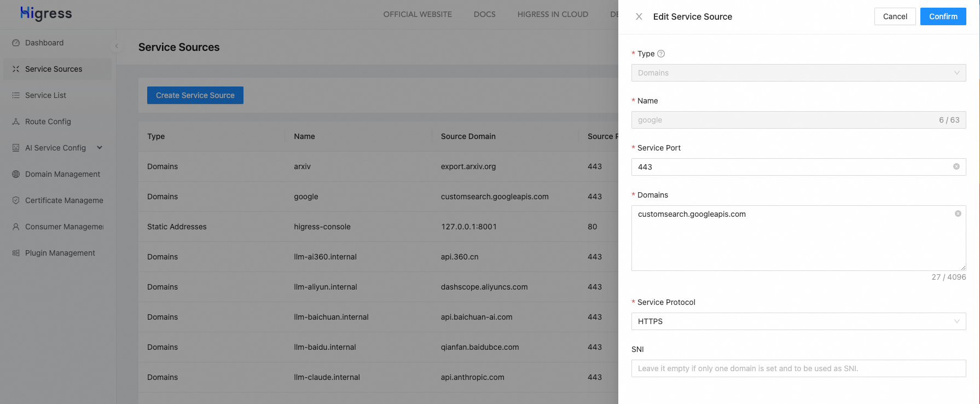Collapse the left sidebar panel
The width and height of the screenshot is (980, 404).
pyautogui.click(x=117, y=47)
